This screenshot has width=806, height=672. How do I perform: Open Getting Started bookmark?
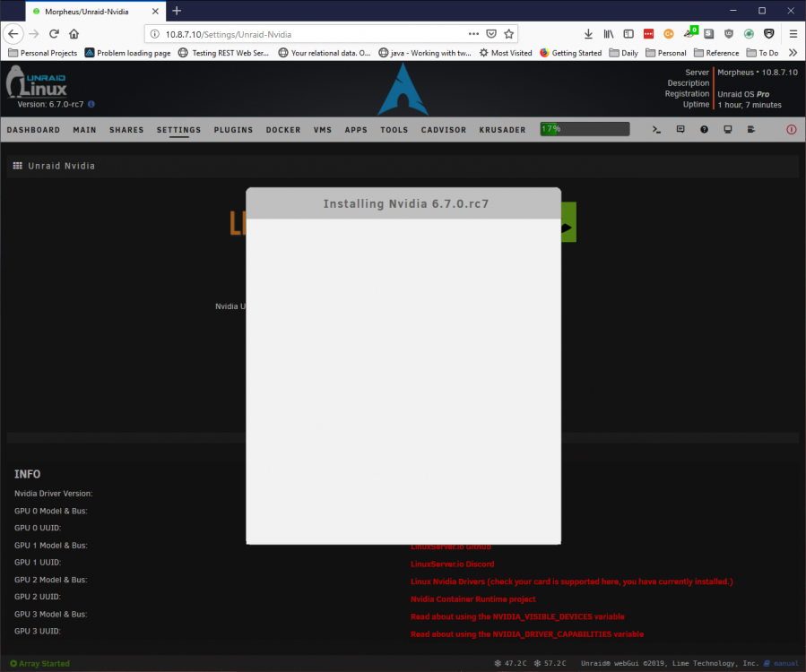point(570,53)
